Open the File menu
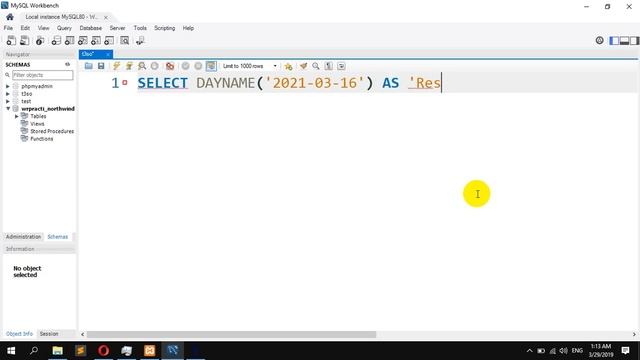The height and width of the screenshot is (360, 640). point(8,28)
